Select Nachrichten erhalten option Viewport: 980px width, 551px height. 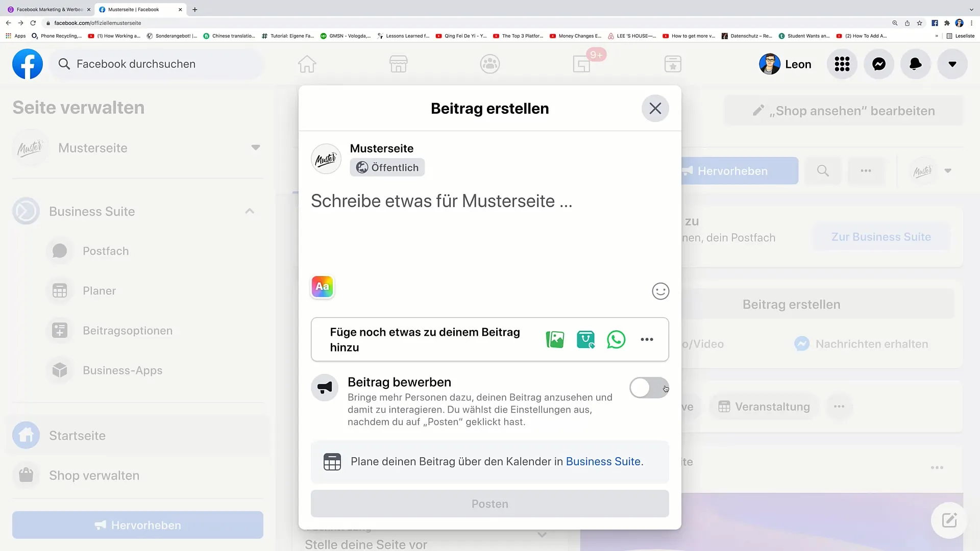pyautogui.click(x=861, y=344)
